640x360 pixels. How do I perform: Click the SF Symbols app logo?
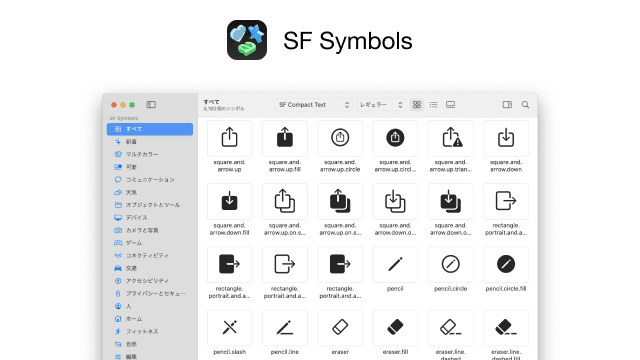(x=247, y=40)
